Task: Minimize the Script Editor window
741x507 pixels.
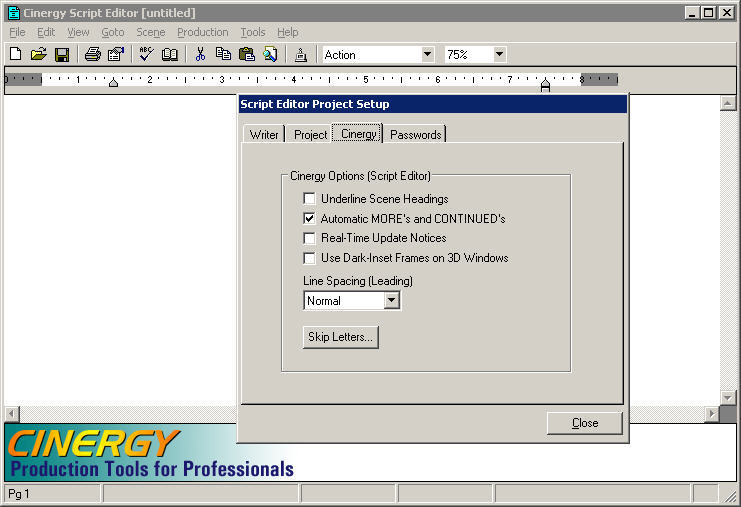Action: point(692,13)
